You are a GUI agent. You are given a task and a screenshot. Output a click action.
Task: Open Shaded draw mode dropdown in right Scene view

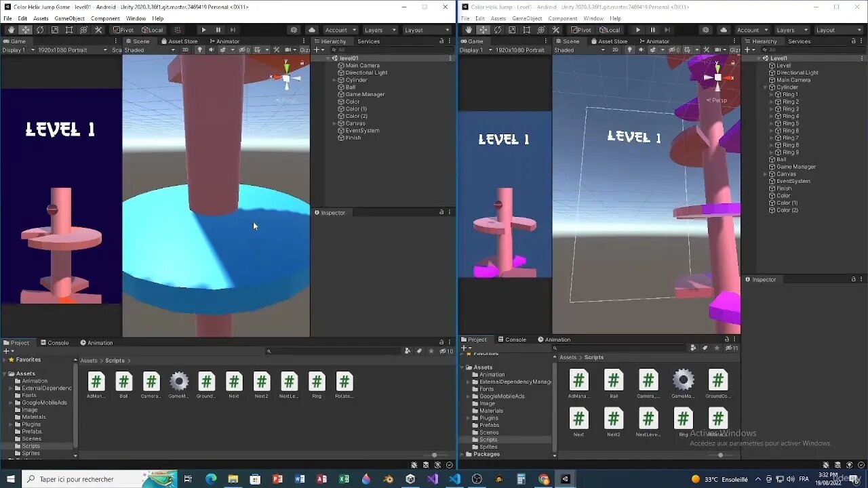[579, 49]
